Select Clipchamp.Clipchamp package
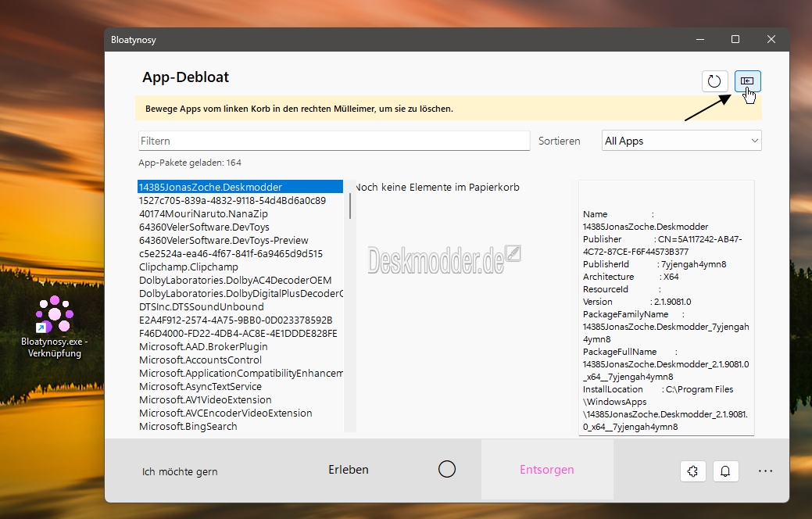 pos(240,267)
